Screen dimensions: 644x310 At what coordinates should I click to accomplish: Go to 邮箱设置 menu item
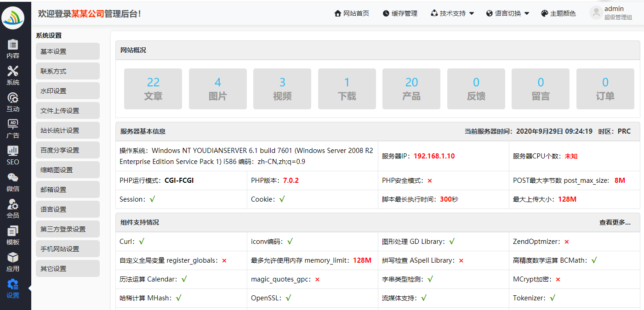pyautogui.click(x=68, y=190)
